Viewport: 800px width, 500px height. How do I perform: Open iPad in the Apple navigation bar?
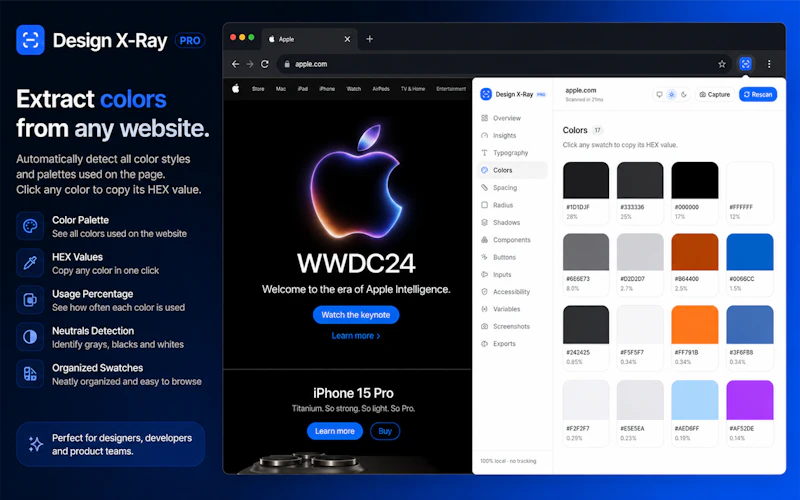303,89
